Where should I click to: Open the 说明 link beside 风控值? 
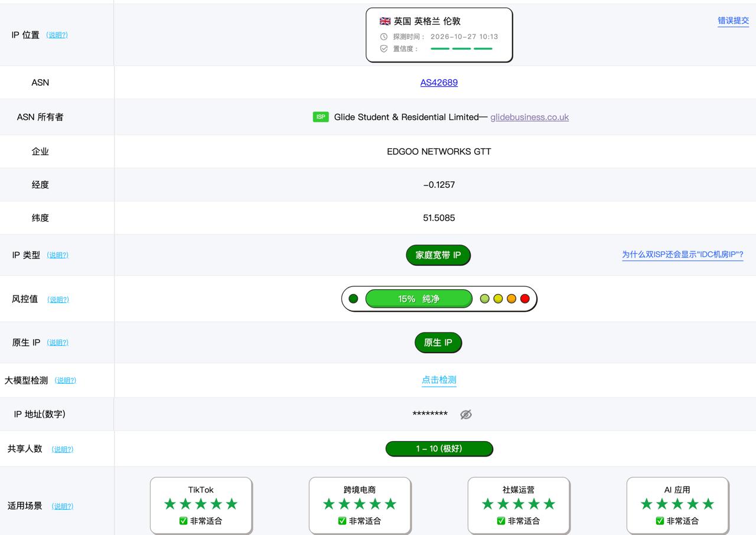(58, 299)
